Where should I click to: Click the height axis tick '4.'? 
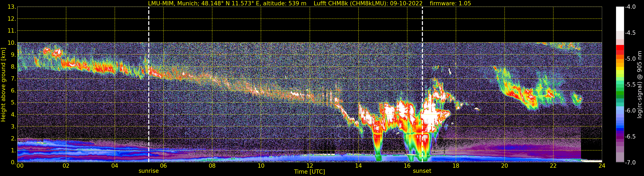(x=13, y=115)
